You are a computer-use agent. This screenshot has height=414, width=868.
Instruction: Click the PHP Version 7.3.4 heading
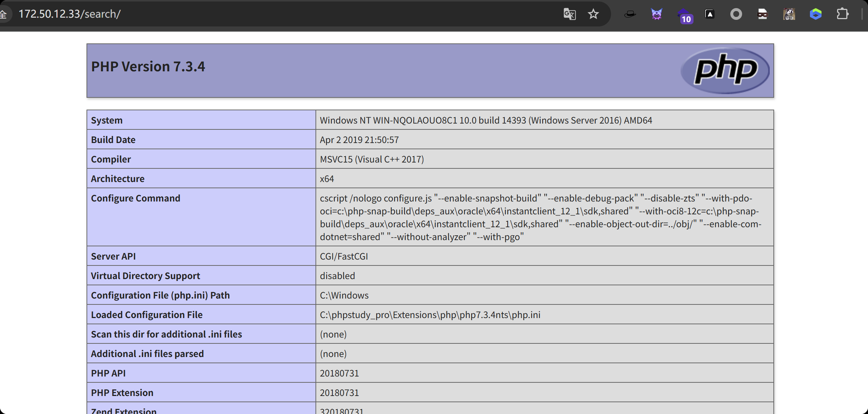(148, 67)
